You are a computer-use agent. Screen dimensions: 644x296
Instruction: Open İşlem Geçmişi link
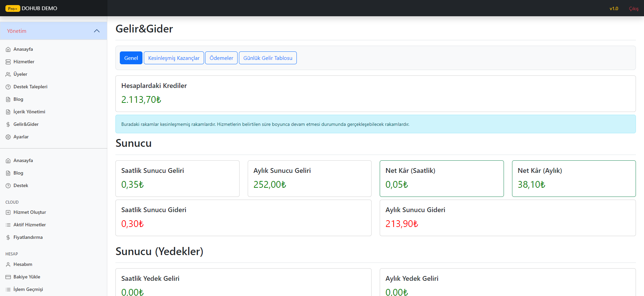[28, 289]
